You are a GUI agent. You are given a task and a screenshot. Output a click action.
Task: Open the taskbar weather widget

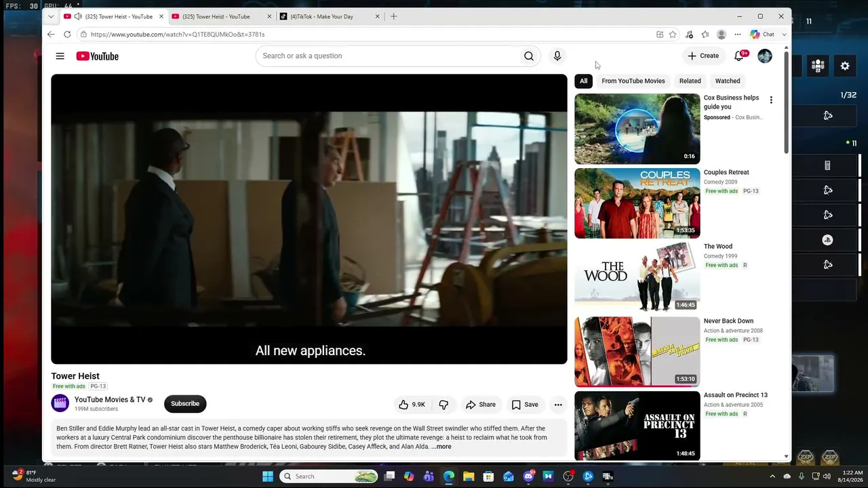click(x=34, y=476)
